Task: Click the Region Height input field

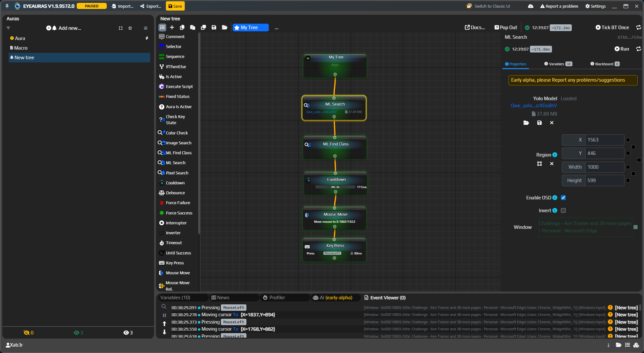Action: pos(604,181)
